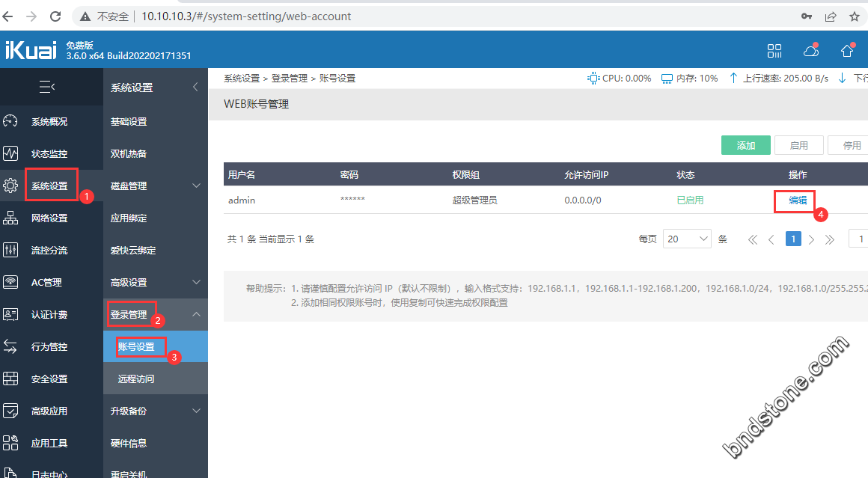Expand the 磁盘管理 submenu
868x478 pixels.
pos(196,186)
